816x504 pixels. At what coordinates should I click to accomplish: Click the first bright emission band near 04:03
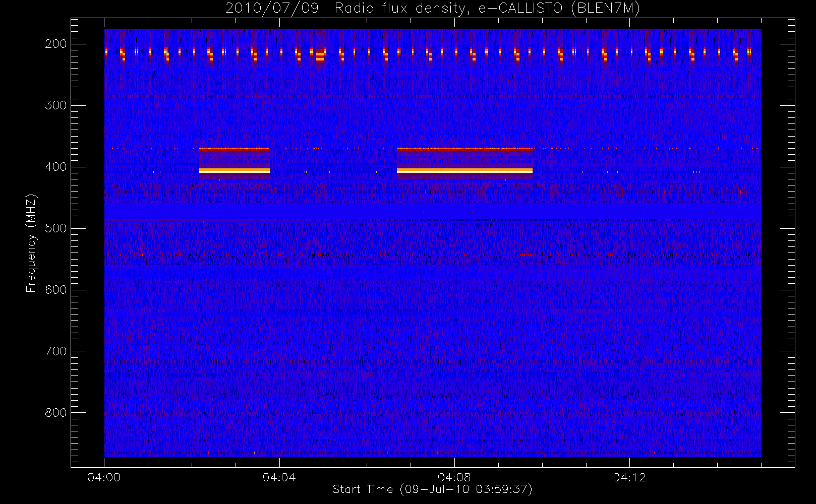click(x=235, y=170)
